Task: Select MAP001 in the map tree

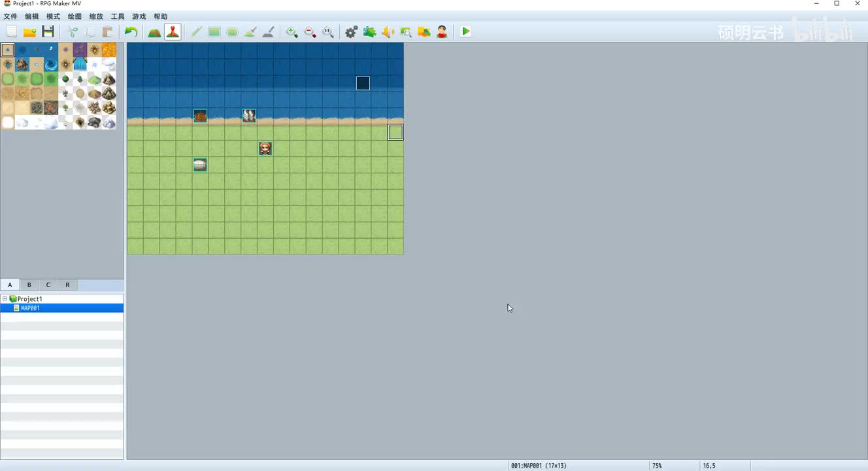Action: pos(30,308)
